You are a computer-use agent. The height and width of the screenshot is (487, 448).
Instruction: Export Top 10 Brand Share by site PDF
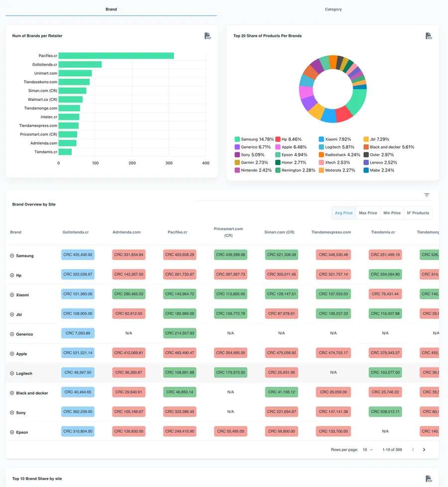[x=429, y=479]
